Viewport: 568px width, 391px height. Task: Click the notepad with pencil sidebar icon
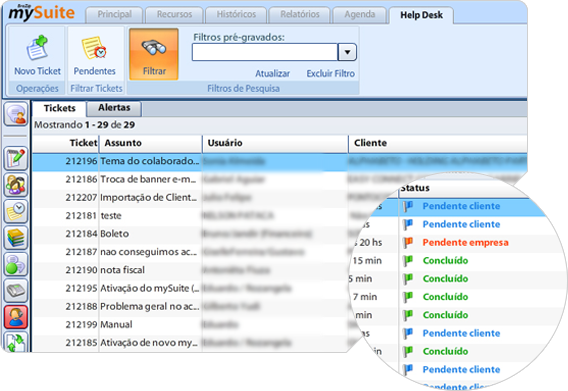point(16,158)
